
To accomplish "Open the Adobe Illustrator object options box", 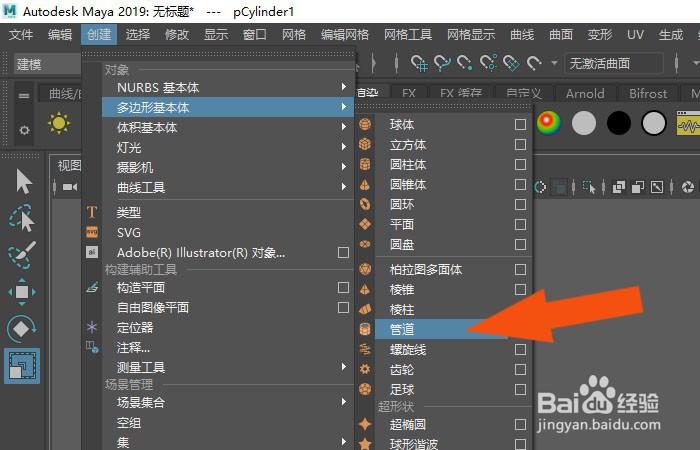I will point(343,252).
